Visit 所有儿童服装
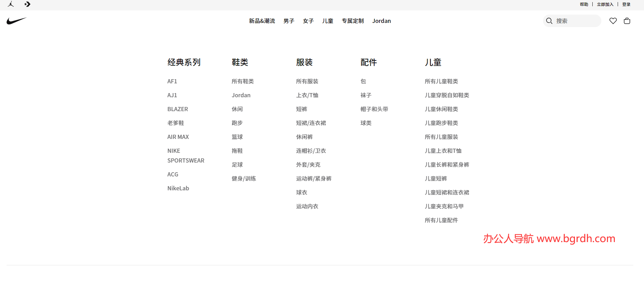 pos(441,137)
